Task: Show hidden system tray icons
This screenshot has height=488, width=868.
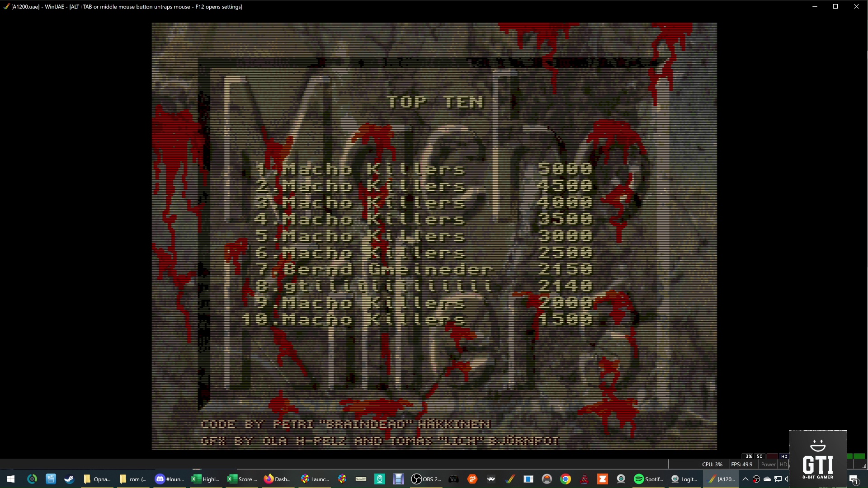Action: tap(745, 479)
